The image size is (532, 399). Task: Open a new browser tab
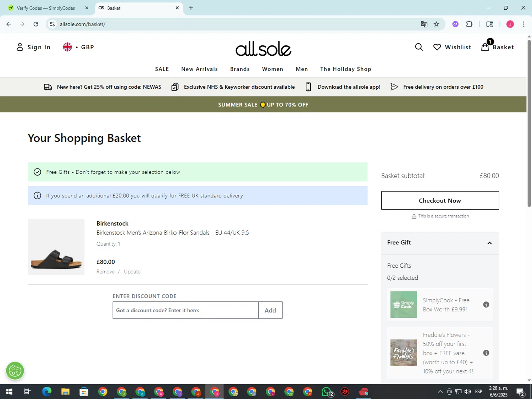pos(191,8)
